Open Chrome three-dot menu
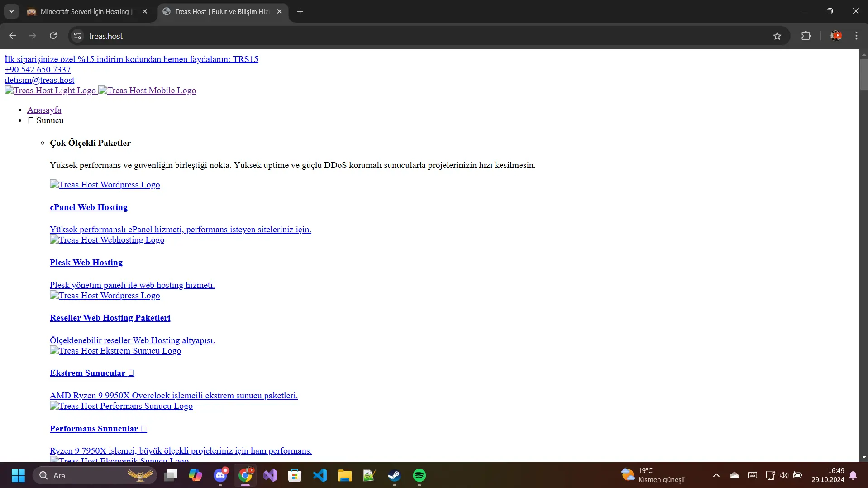The image size is (868, 488). (x=856, y=36)
